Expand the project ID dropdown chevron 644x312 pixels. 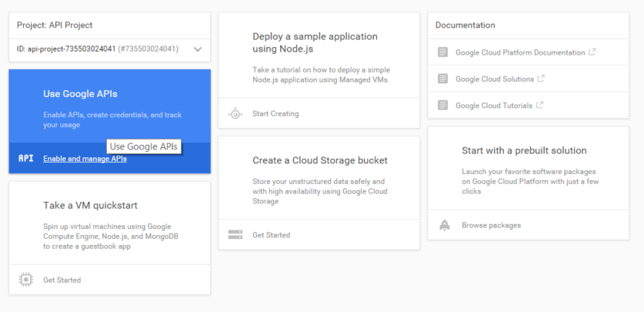coord(198,49)
